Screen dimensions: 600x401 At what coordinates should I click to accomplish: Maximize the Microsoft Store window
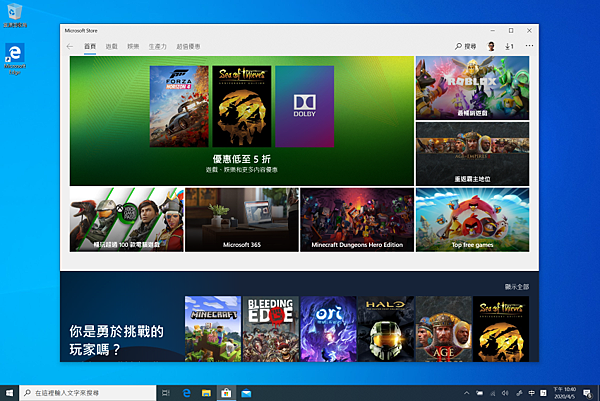point(511,30)
